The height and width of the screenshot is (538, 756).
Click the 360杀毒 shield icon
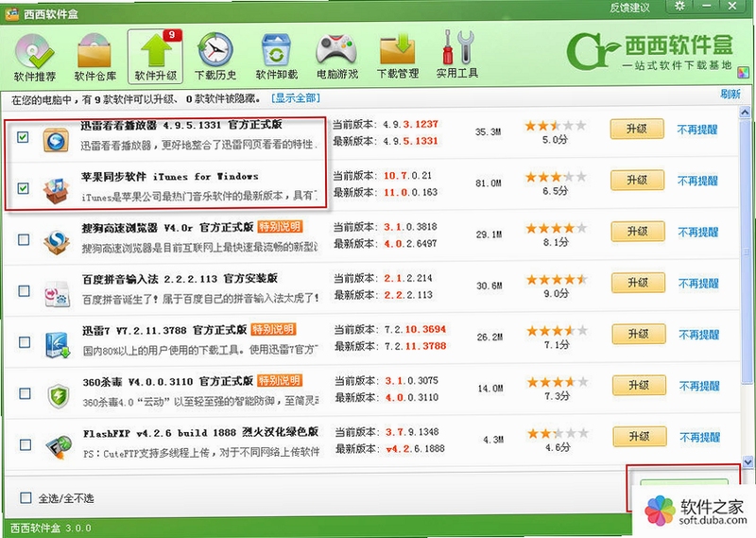[x=59, y=396]
